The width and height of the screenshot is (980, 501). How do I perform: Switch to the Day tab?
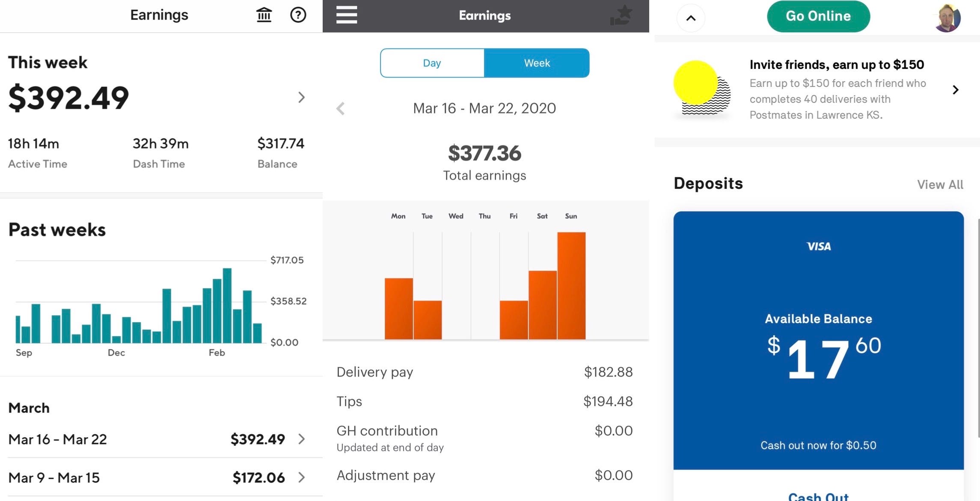coord(432,63)
